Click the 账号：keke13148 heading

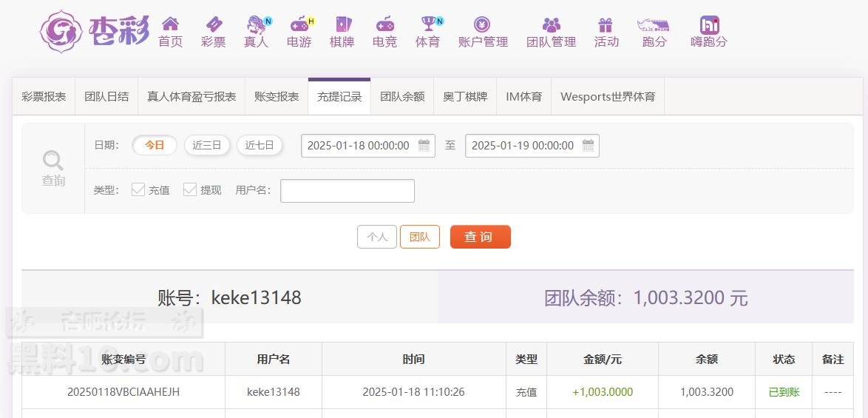tap(230, 298)
